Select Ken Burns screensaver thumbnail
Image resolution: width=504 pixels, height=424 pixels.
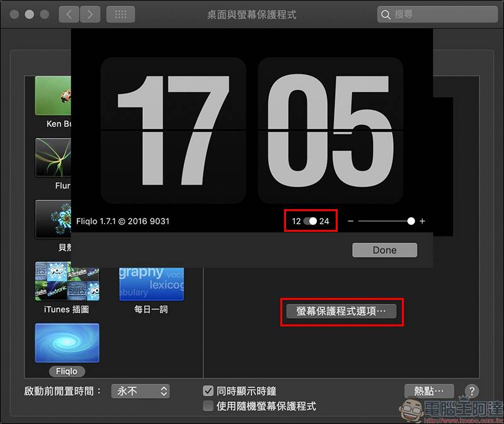(53, 96)
